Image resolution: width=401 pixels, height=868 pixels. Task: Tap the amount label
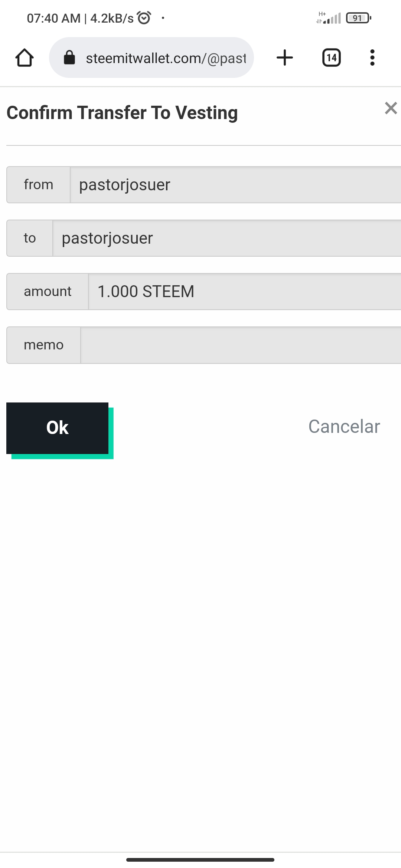pos(48,292)
